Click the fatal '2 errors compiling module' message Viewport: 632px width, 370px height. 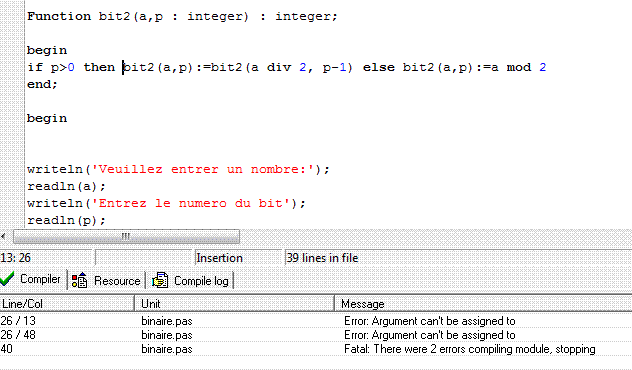click(x=470, y=349)
